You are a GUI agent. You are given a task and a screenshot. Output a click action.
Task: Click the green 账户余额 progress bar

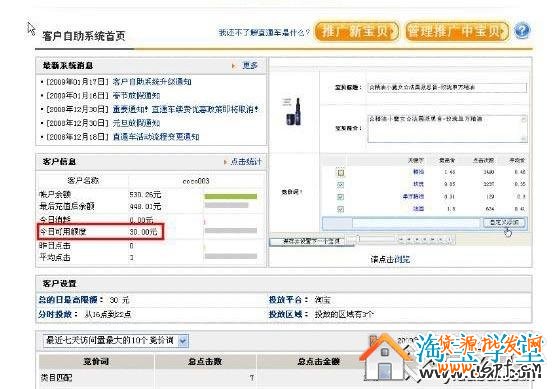[x=231, y=196]
